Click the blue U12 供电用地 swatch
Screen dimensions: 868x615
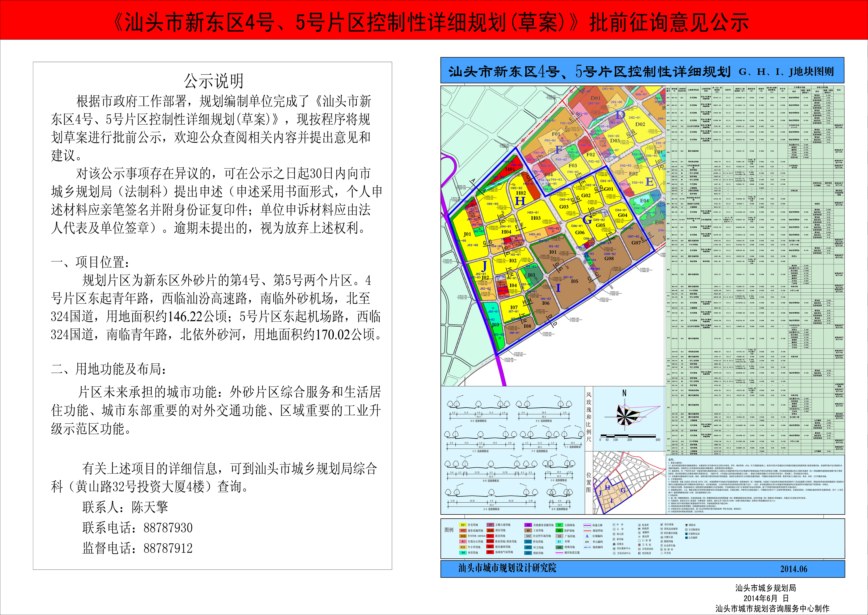pos(528,542)
